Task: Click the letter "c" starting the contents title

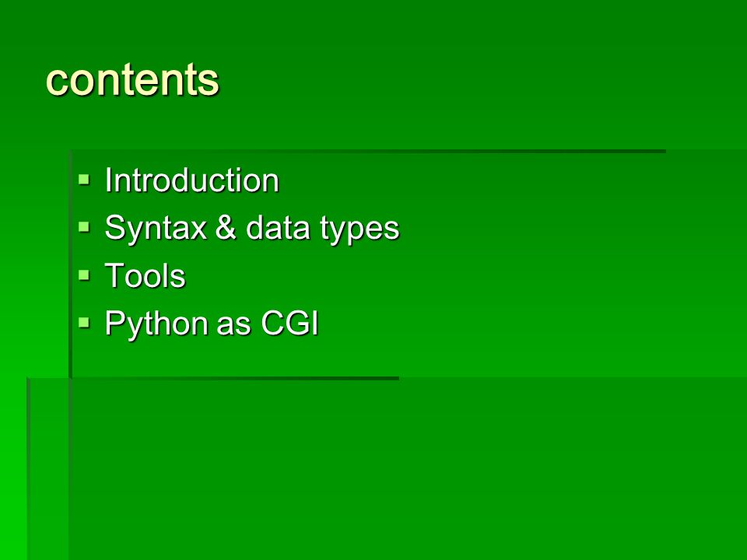Action: 55,82
